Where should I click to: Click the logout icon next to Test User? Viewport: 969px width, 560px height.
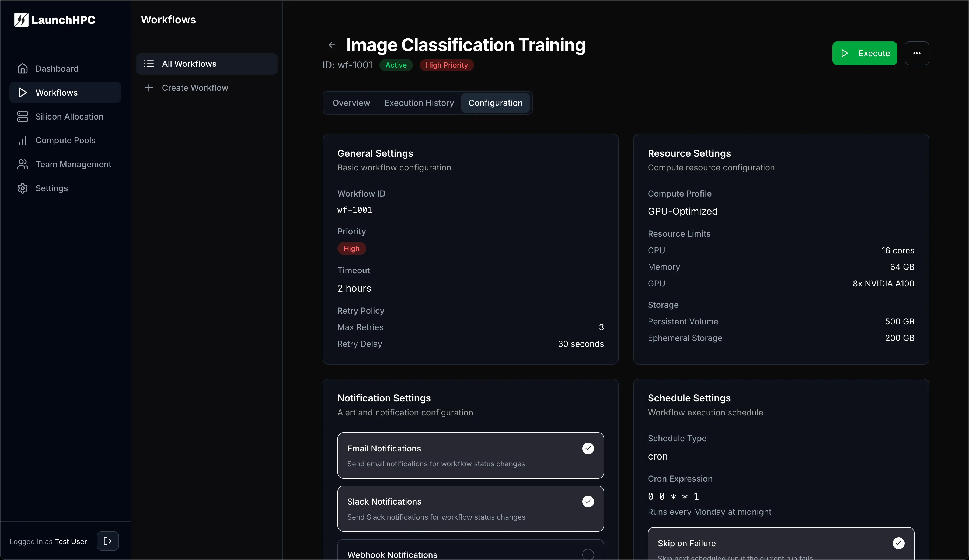tap(107, 541)
